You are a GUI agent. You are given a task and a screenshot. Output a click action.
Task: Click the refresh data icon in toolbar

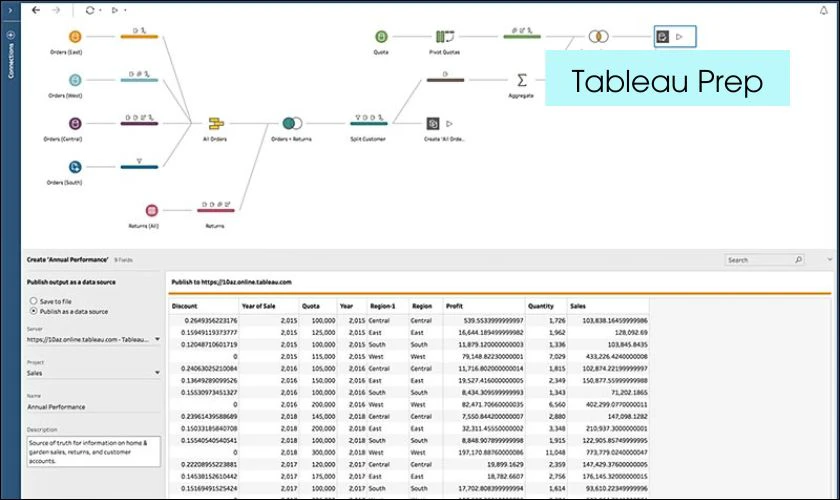[x=90, y=10]
